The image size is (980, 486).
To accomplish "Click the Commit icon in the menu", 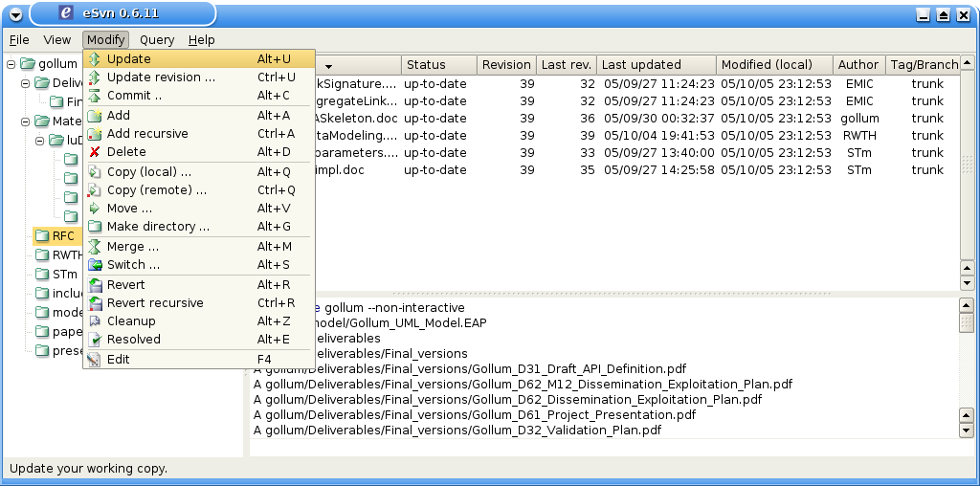I will click(95, 96).
